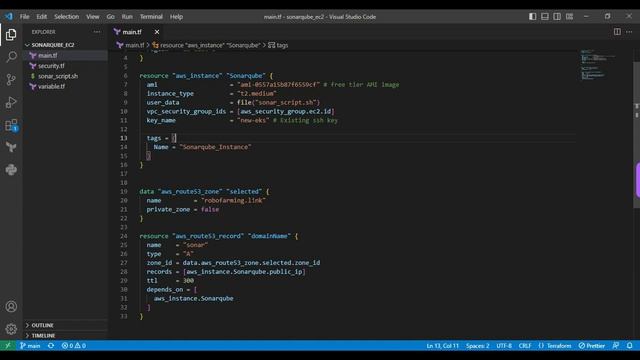Open the Python extension panel

point(11,170)
